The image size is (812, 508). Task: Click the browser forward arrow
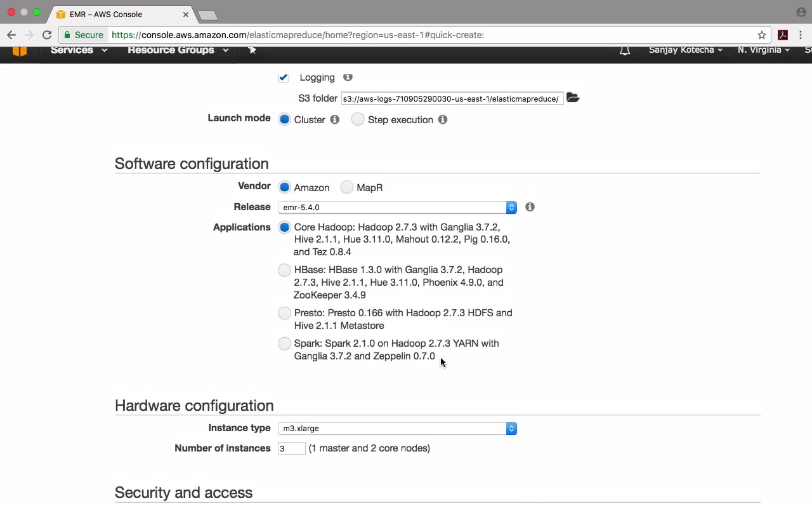pos(29,35)
